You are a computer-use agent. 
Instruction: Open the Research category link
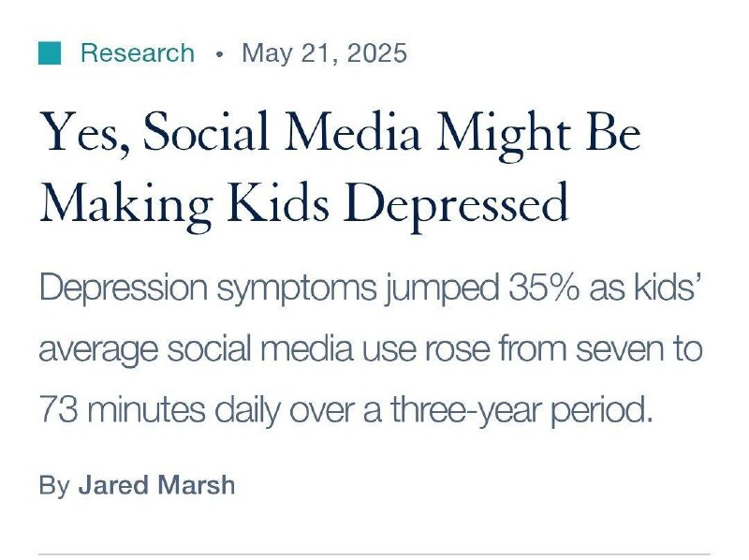pyautogui.click(x=138, y=53)
